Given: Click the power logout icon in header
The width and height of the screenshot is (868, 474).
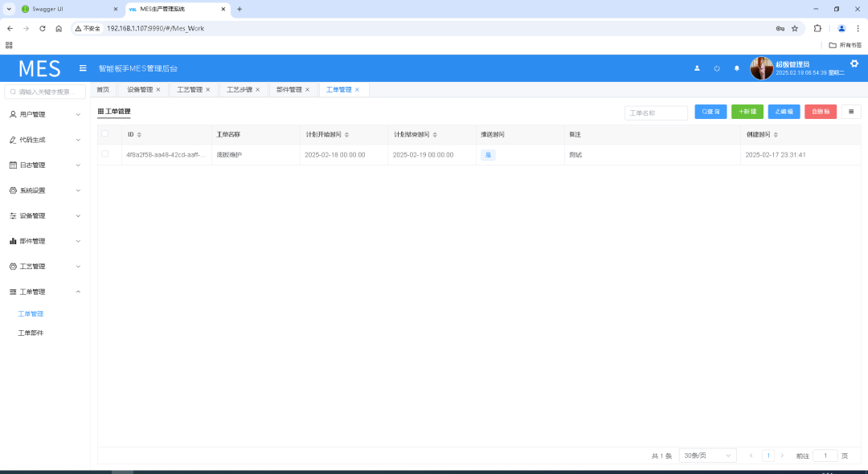Looking at the screenshot, I should point(717,68).
